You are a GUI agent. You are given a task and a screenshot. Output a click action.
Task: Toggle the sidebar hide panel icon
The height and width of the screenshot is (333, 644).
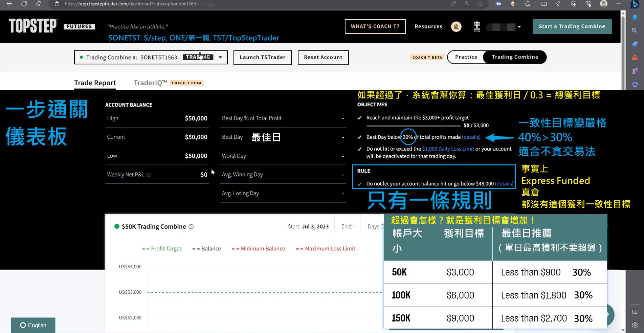pyautogui.click(x=635, y=312)
